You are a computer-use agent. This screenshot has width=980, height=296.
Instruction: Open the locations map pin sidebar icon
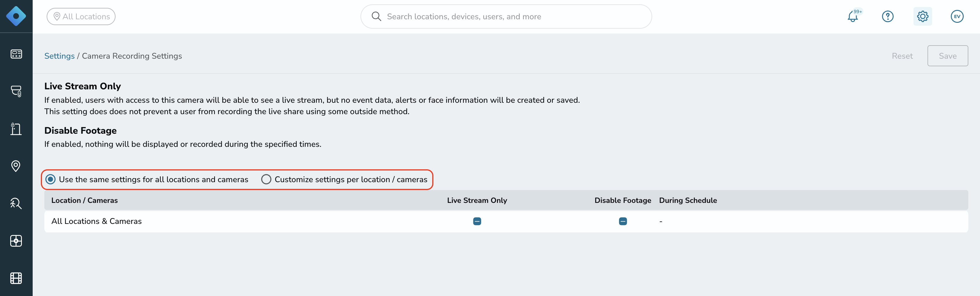coord(16,166)
